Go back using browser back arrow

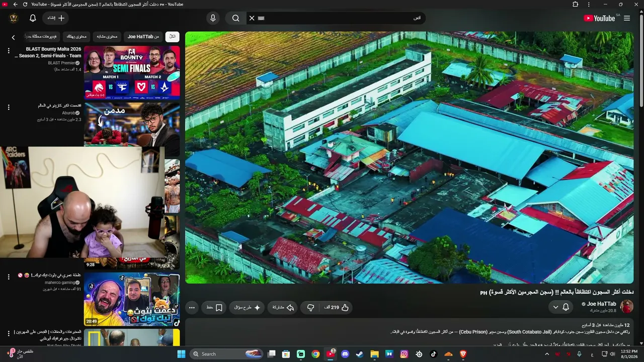point(15,4)
